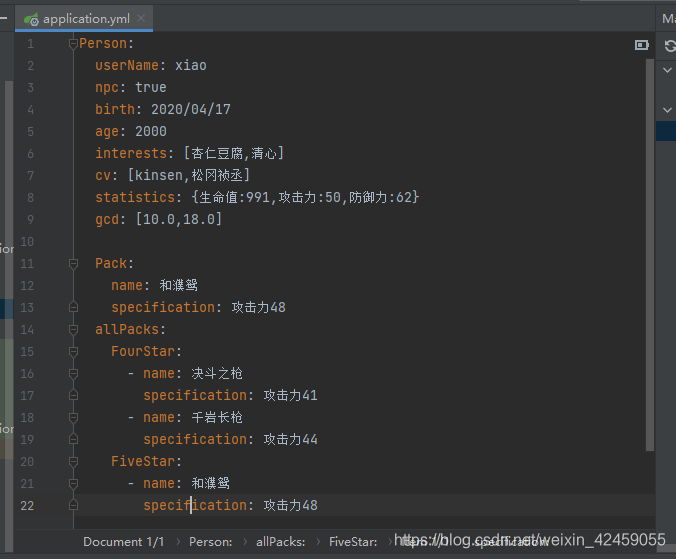Click the refresh icon in right panel
Screen dimensions: 676x559
670,46
